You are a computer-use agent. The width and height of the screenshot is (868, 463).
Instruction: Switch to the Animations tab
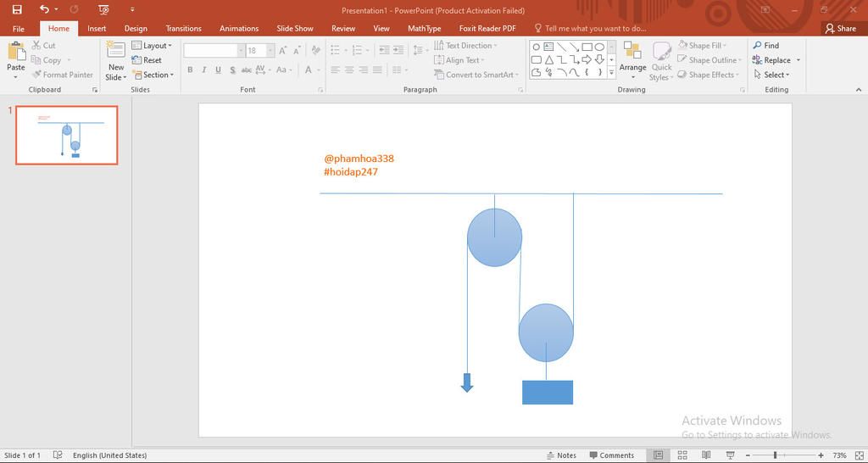239,29
